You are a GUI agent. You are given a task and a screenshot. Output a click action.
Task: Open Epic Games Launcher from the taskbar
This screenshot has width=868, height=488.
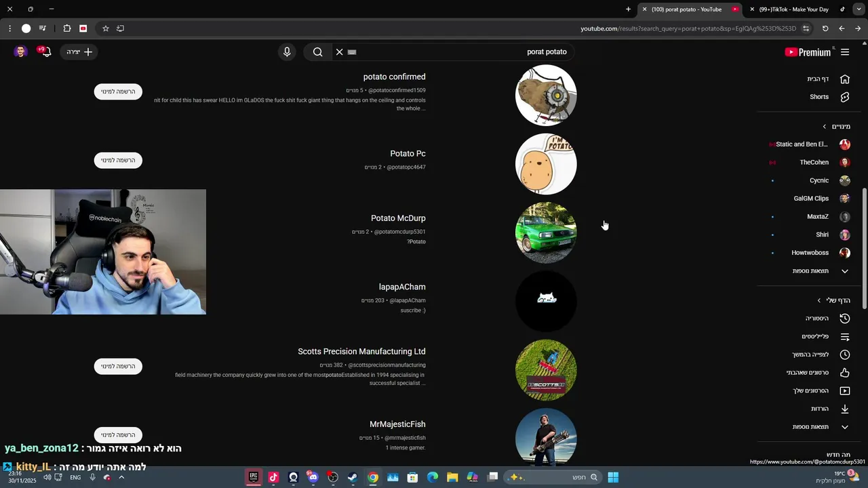pos(254,477)
